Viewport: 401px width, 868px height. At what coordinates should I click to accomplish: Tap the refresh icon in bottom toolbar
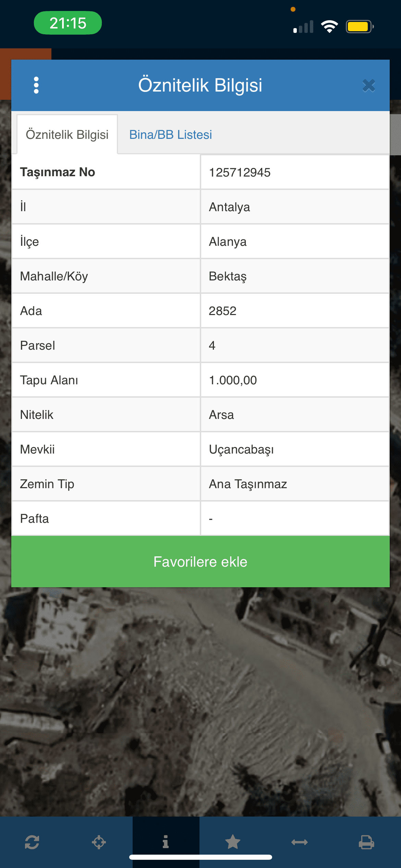pyautogui.click(x=32, y=842)
